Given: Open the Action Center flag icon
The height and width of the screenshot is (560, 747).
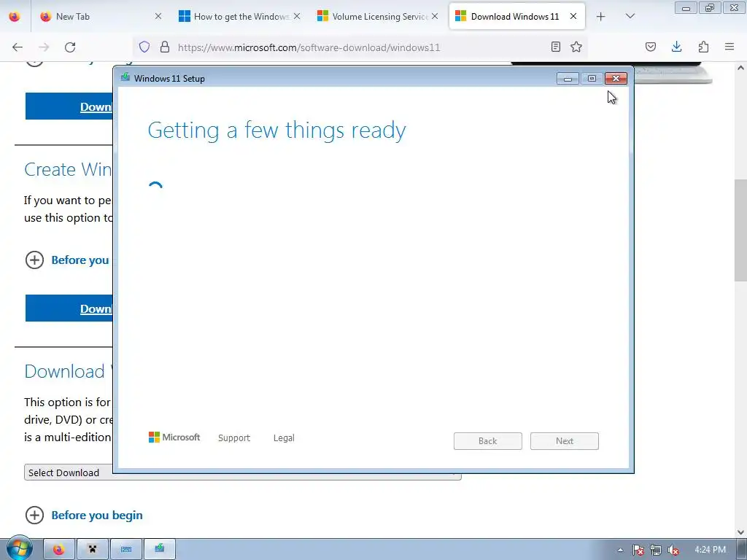Looking at the screenshot, I should [638, 550].
